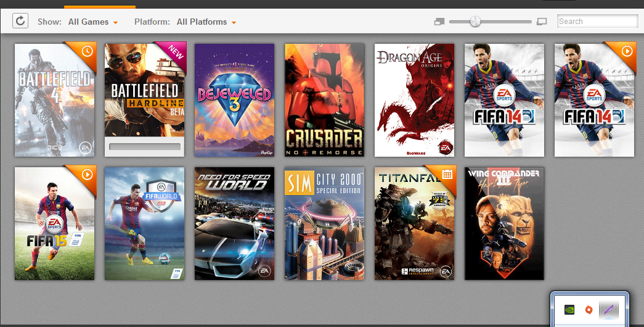Click the Origin tray icon
Image resolution: width=644 pixels, height=327 pixels.
click(x=589, y=310)
